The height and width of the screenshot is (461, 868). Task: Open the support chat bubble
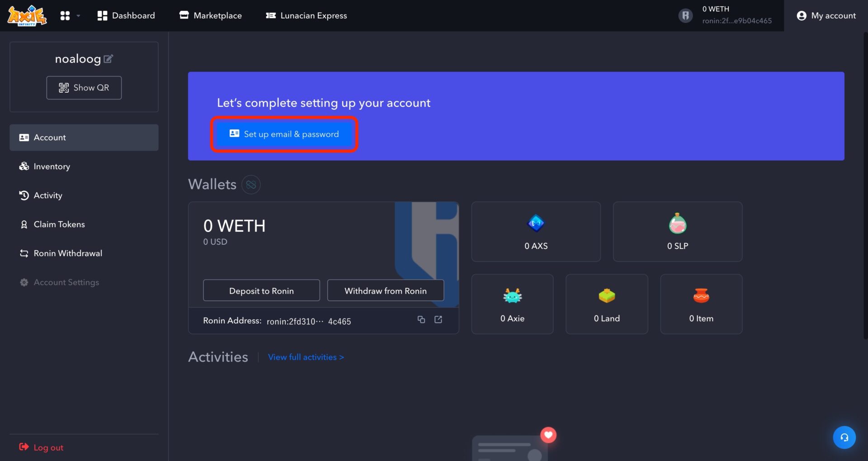pos(844,437)
